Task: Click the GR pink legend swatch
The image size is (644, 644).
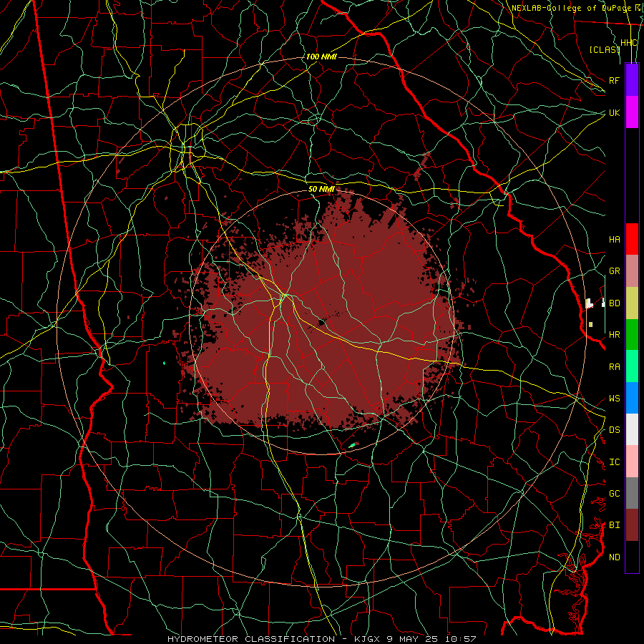Action: pos(632,271)
